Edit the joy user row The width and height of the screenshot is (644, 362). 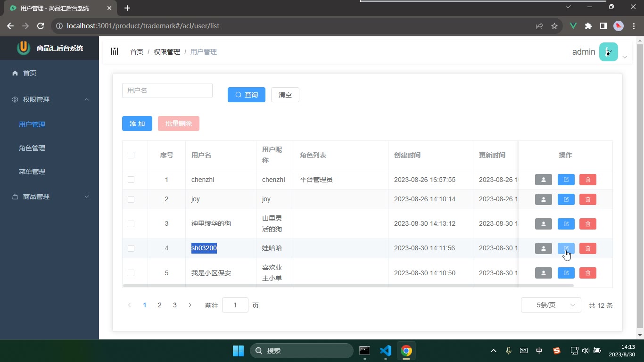pos(566,199)
